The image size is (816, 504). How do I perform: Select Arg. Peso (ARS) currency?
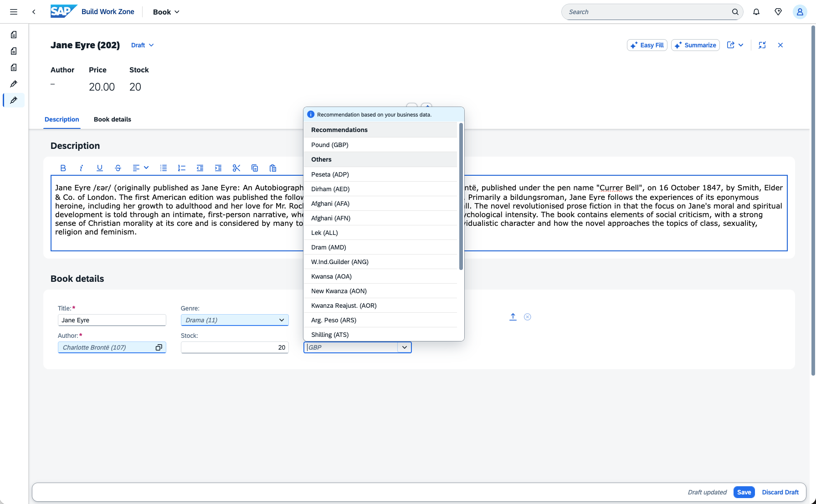(x=380, y=320)
